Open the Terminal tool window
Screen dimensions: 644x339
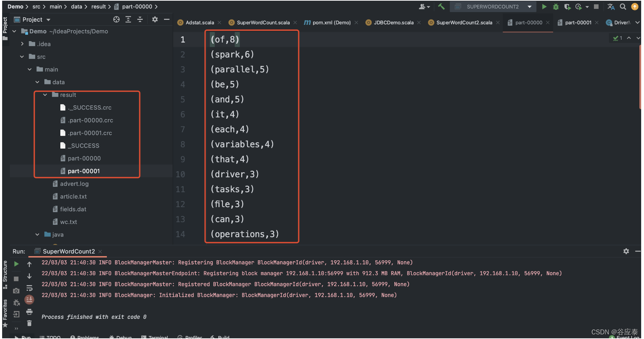155,337
